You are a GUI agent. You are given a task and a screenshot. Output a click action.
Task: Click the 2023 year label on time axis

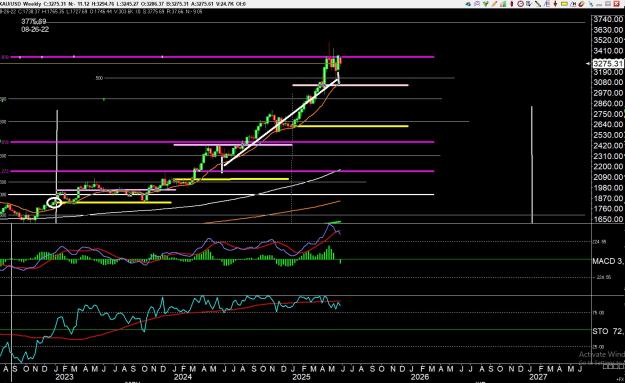click(65, 377)
